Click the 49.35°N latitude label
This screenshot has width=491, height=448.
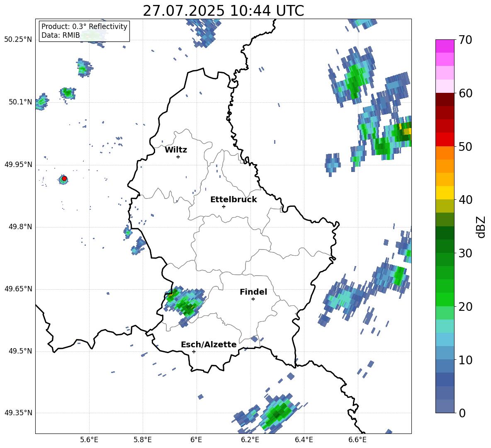(18, 413)
